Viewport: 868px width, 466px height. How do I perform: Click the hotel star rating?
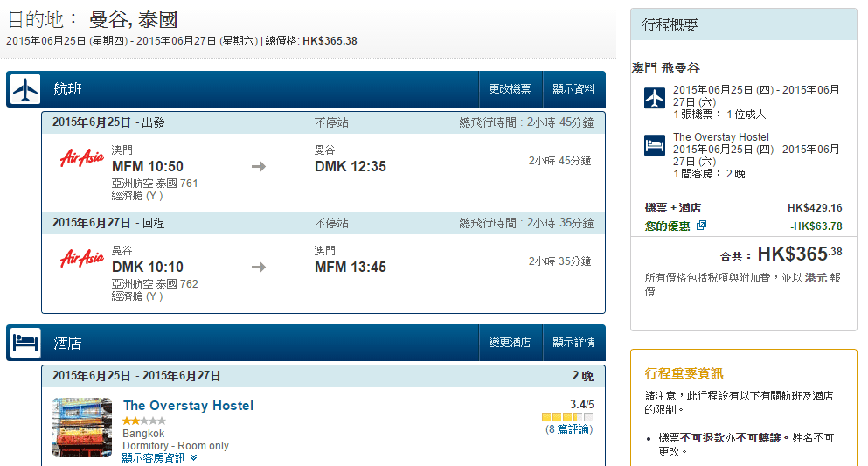[x=143, y=421]
